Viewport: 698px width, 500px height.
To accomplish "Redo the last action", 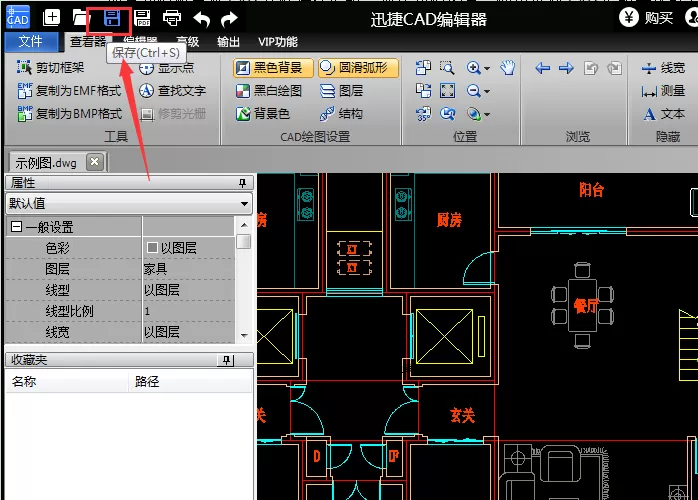I will (x=229, y=19).
